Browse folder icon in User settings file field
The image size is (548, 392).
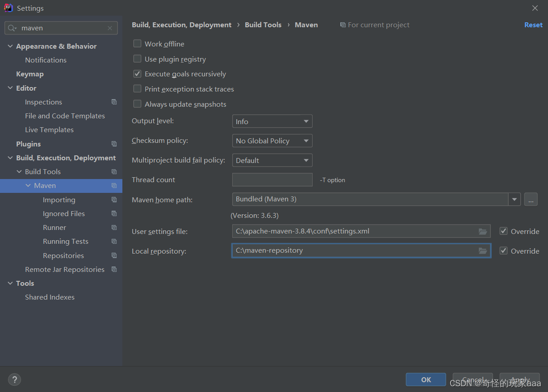point(483,231)
